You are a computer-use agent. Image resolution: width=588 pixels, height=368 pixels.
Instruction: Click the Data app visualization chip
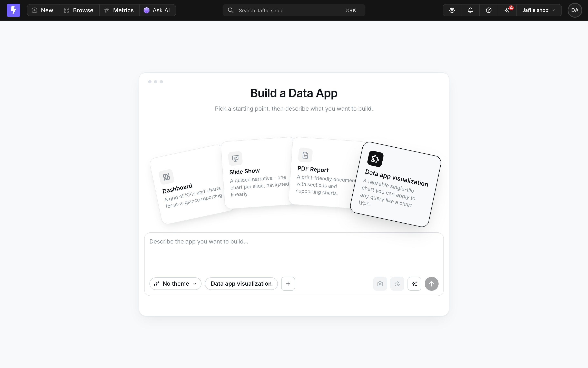(241, 284)
